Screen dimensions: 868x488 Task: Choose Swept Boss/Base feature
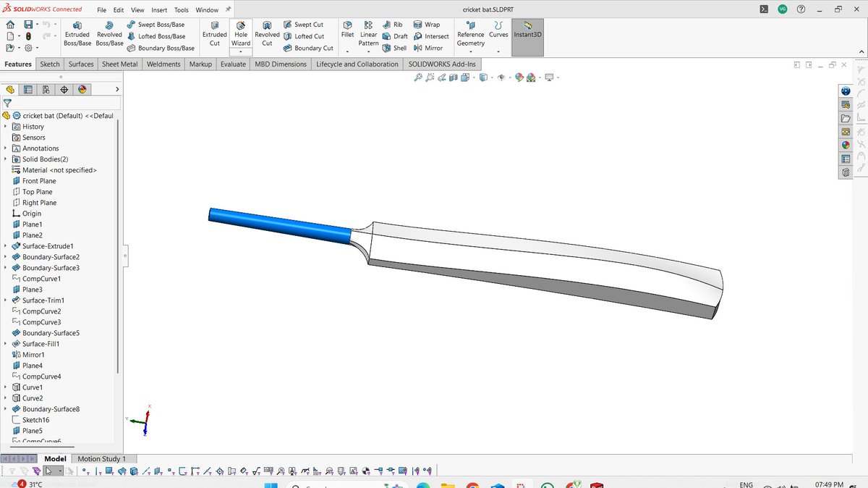[x=156, y=25]
